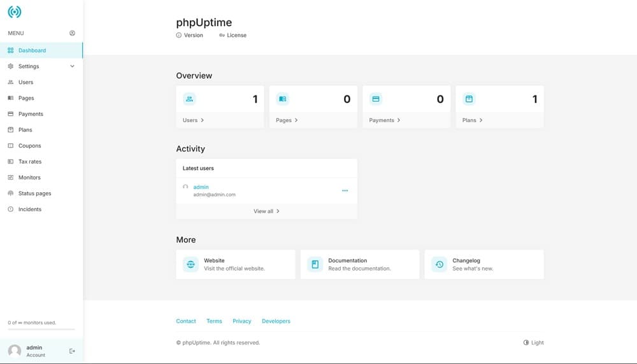Click the Developers footer link

tap(276, 321)
